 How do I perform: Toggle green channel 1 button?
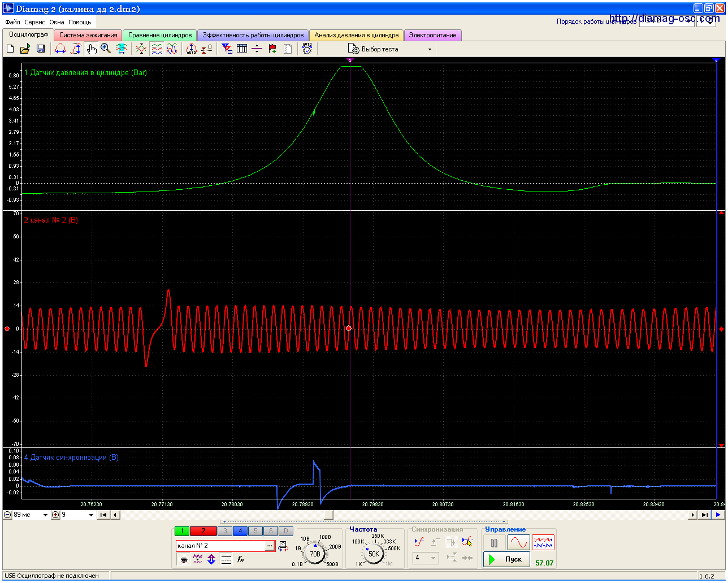pos(182,531)
